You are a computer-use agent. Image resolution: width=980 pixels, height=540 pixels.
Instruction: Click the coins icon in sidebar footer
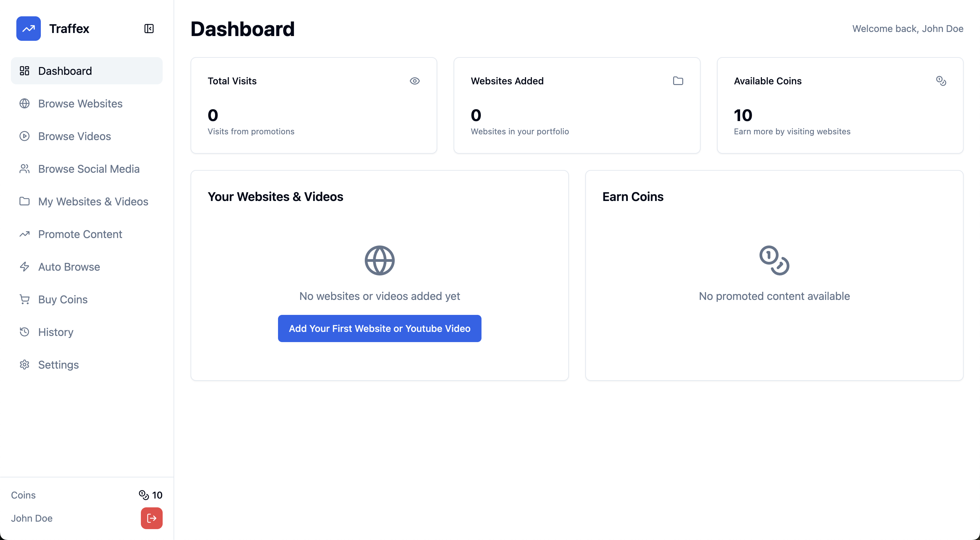(144, 495)
